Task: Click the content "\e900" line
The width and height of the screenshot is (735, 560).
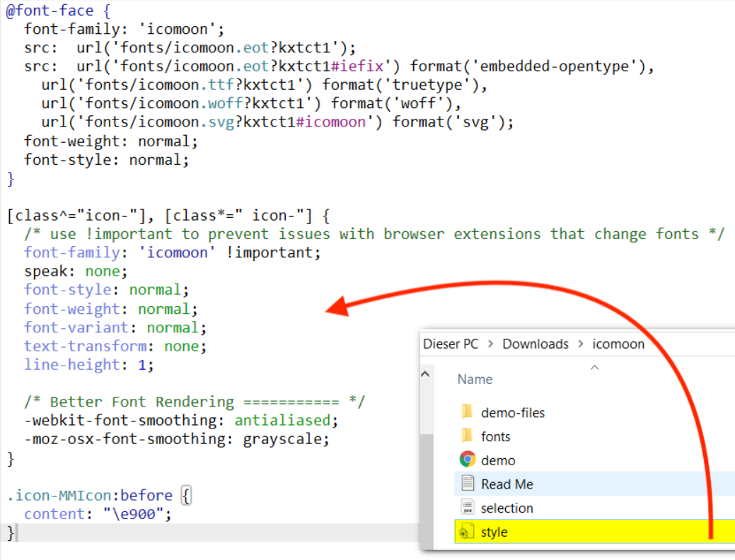Action: (98, 514)
